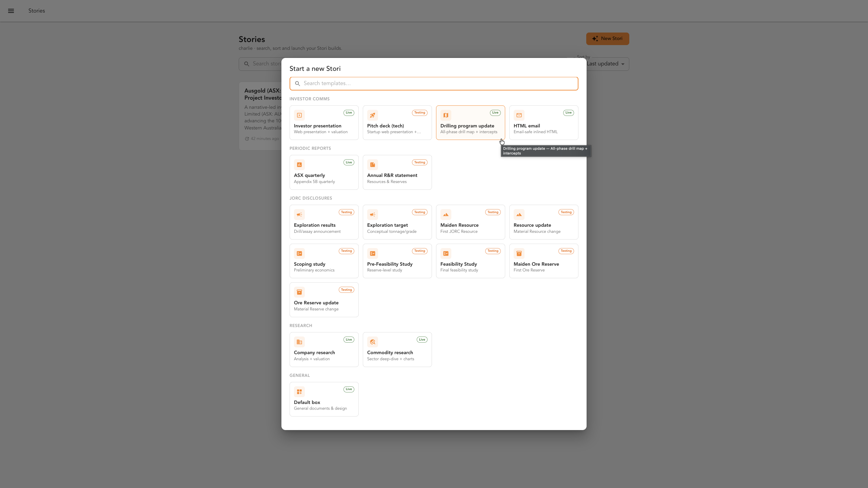Image resolution: width=868 pixels, height=488 pixels.
Task: Choose the ASX quarterly template card
Action: point(324,172)
